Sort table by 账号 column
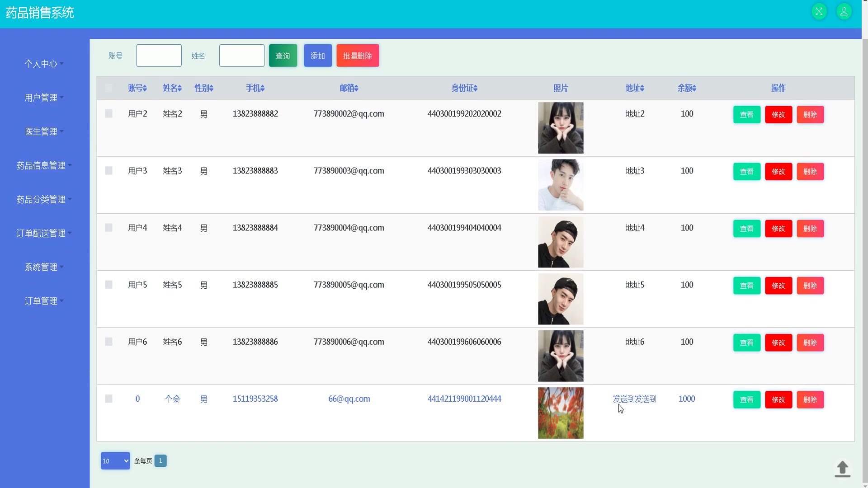 point(137,88)
